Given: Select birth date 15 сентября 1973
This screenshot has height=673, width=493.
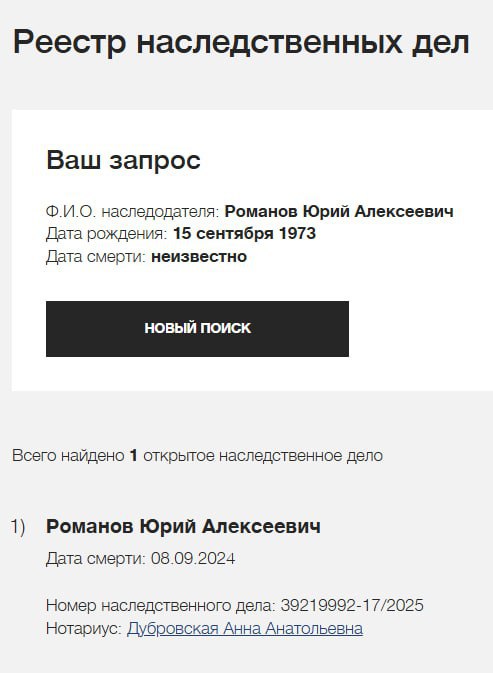Looking at the screenshot, I should pyautogui.click(x=244, y=233).
